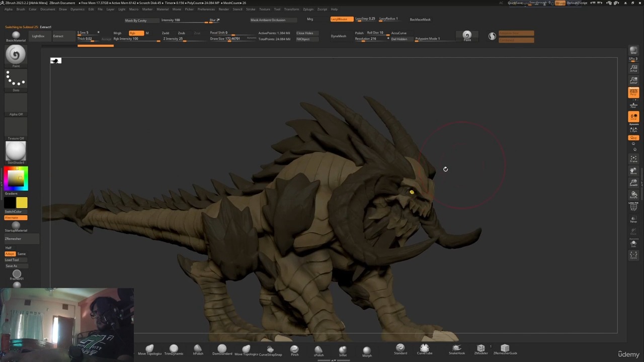Select the SnakeHook brush
Image resolution: width=644 pixels, height=362 pixels.
(x=457, y=348)
